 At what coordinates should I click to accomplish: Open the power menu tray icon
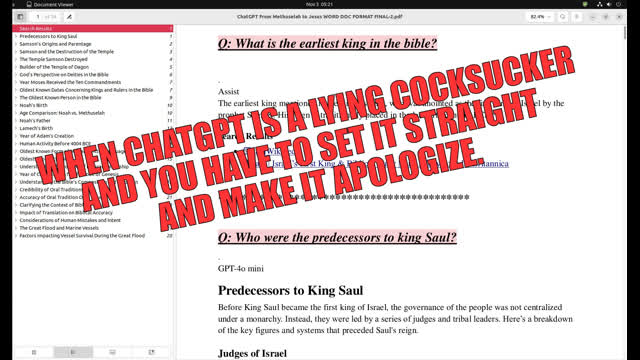(x=618, y=4)
